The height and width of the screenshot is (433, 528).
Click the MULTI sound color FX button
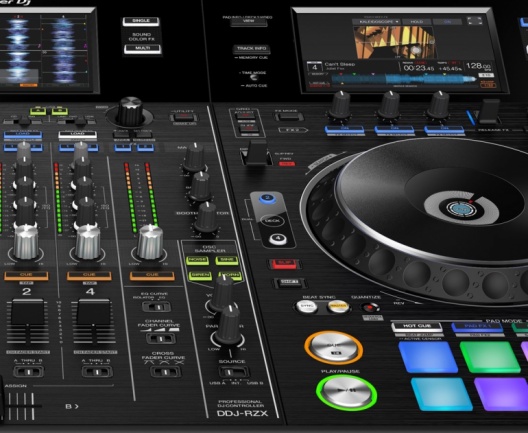(143, 49)
